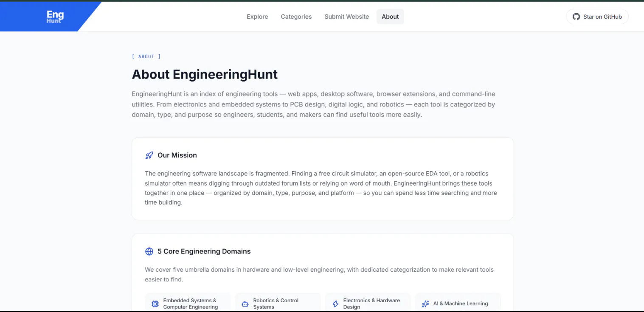
Task: Open the Submit Website page
Action: [347, 17]
